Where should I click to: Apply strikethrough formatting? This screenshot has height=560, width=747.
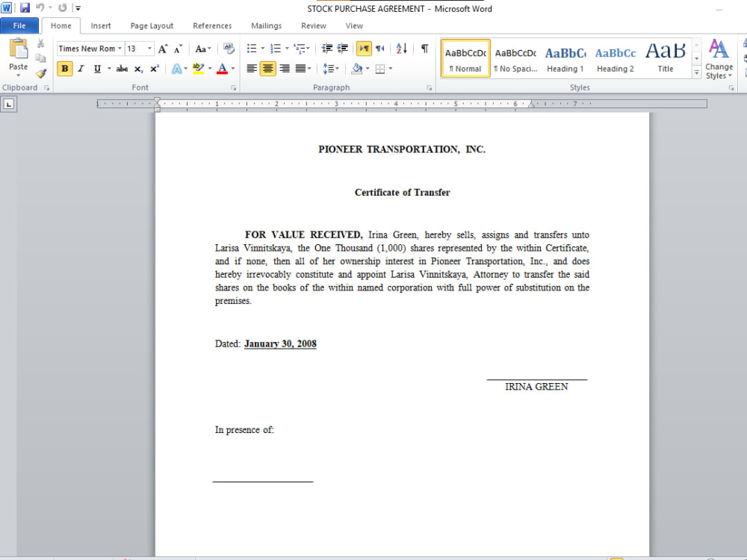point(121,68)
